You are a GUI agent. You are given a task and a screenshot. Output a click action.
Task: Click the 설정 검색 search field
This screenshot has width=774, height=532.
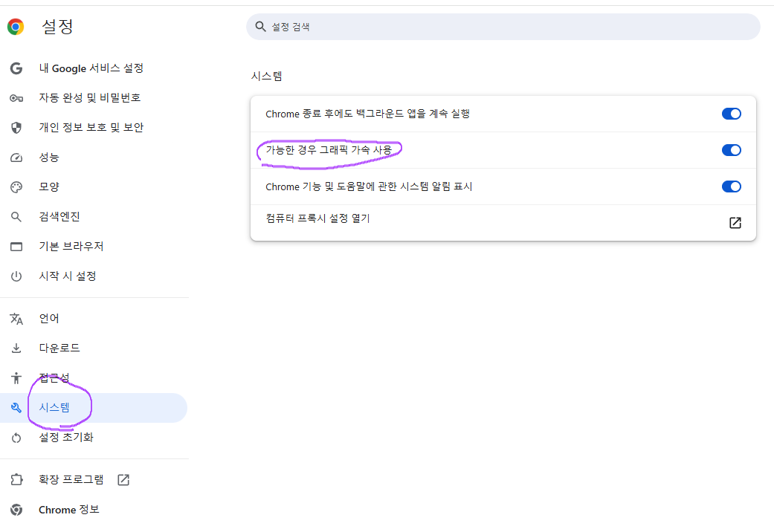pos(503,27)
